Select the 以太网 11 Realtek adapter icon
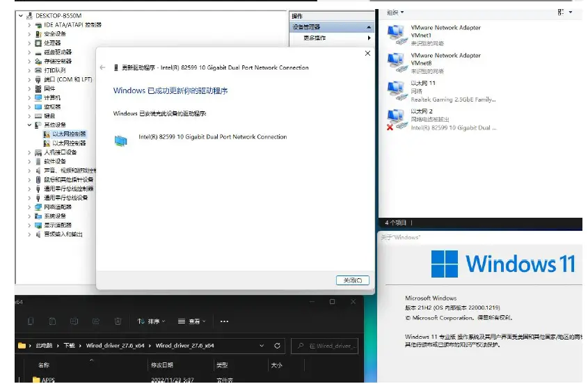The height and width of the screenshot is (384, 588). [x=396, y=89]
